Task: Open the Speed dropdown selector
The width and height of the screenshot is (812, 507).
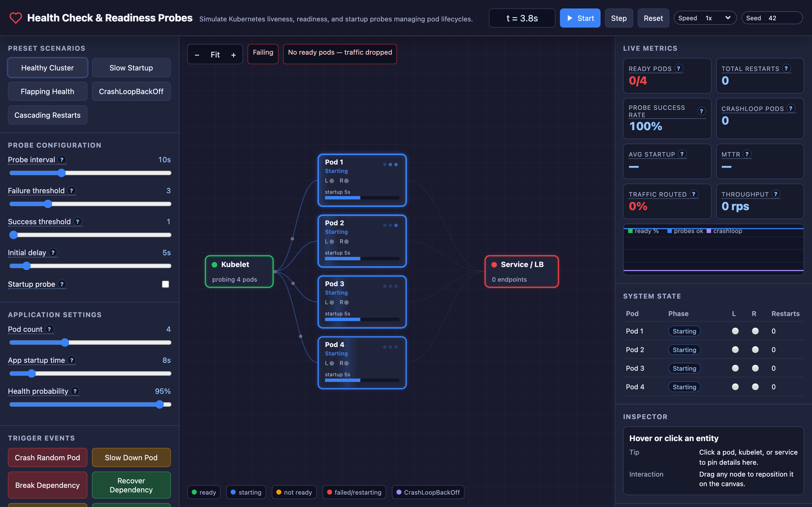Action: click(705, 18)
